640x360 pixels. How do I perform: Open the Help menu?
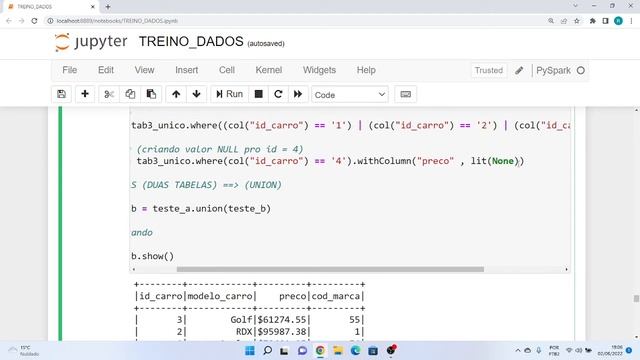point(366,70)
